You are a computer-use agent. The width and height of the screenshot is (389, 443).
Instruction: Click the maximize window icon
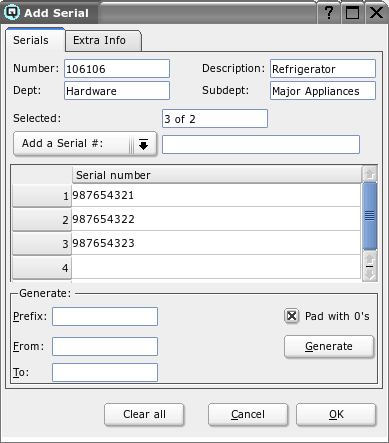tap(352, 13)
